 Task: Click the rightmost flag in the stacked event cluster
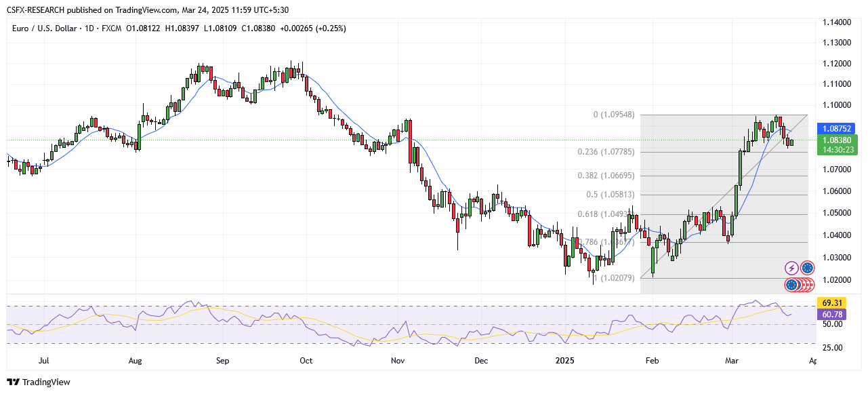tap(809, 285)
